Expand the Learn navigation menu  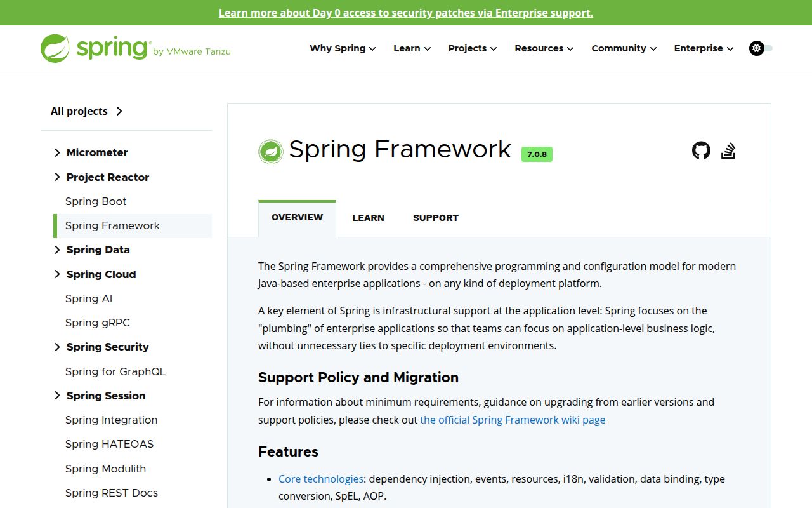coord(412,48)
